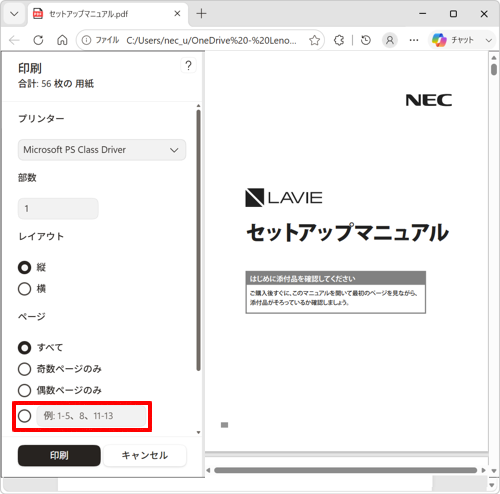
Task: Expand the chevron next to チャット
Action: coord(489,40)
